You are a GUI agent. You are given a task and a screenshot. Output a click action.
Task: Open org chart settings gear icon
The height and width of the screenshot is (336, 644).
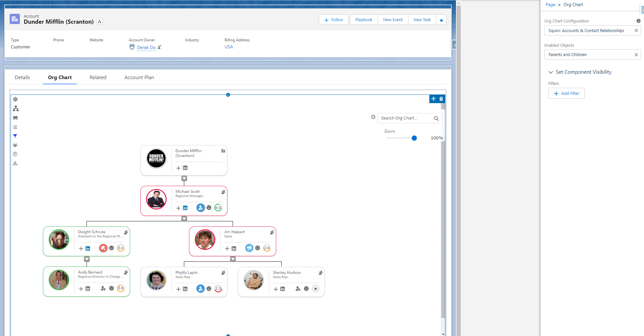15,99
